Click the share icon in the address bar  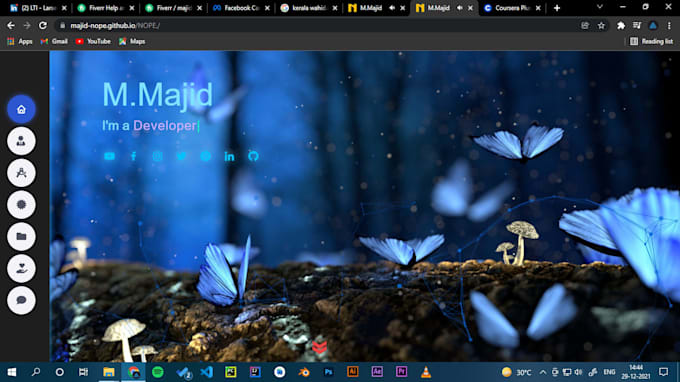tap(585, 26)
